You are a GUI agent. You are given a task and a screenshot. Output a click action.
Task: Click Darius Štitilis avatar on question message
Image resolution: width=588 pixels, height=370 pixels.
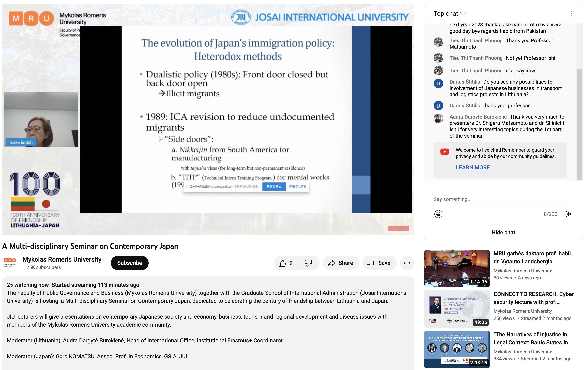(x=438, y=83)
